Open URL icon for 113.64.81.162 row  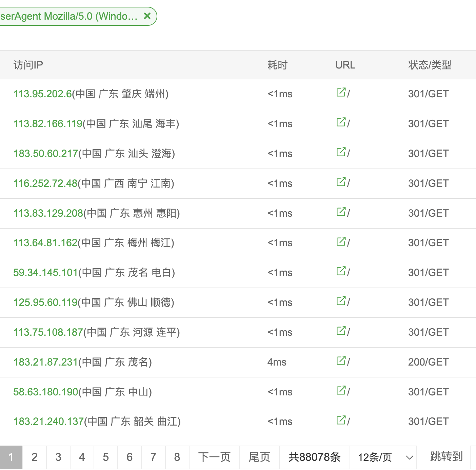point(341,241)
